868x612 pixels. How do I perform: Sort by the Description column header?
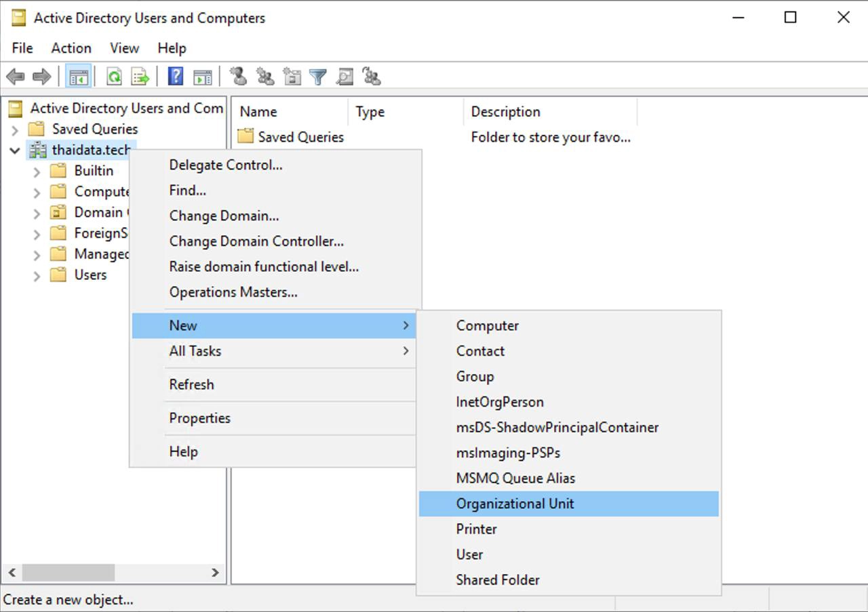point(551,112)
